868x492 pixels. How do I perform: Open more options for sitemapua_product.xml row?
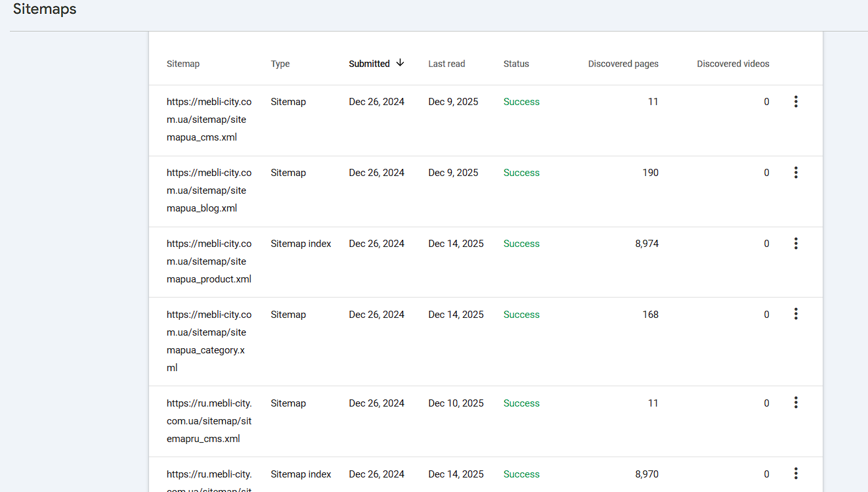796,244
